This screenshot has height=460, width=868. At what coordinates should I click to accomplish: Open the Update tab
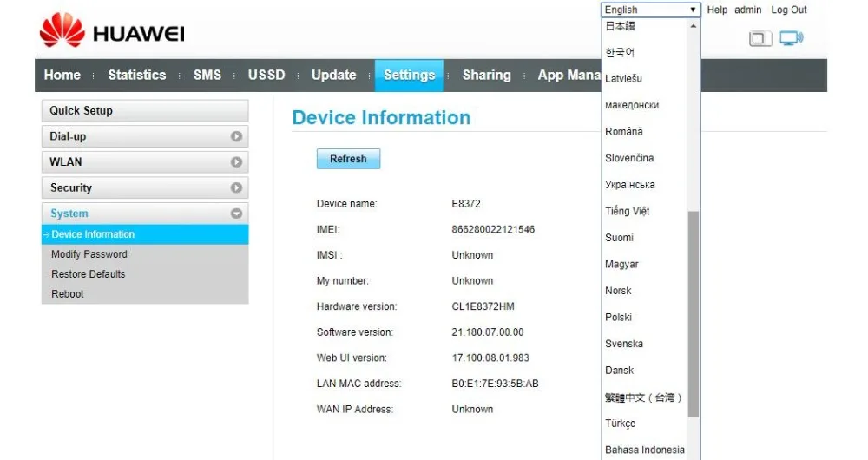(x=333, y=75)
